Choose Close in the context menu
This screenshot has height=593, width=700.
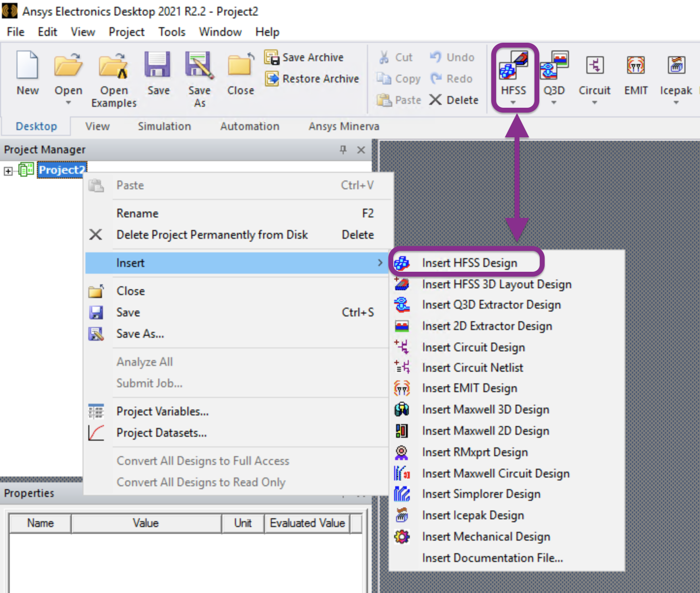238,291
